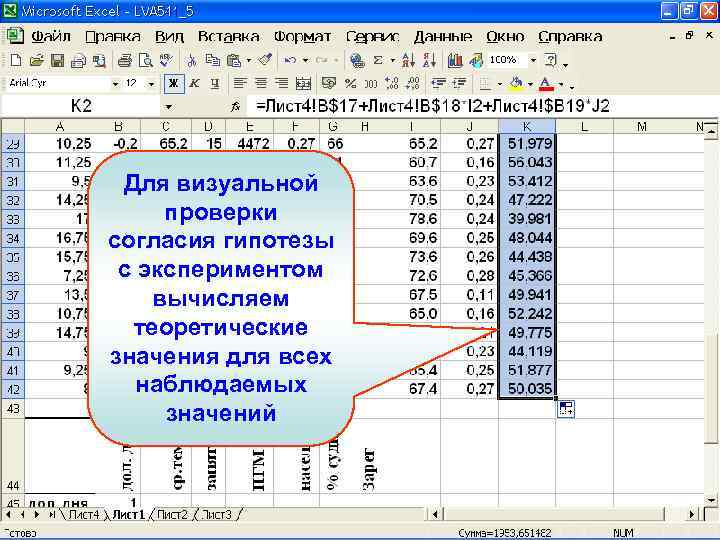Open the Формат menu
Viewport: 720px width, 540px height.
pyautogui.click(x=302, y=36)
